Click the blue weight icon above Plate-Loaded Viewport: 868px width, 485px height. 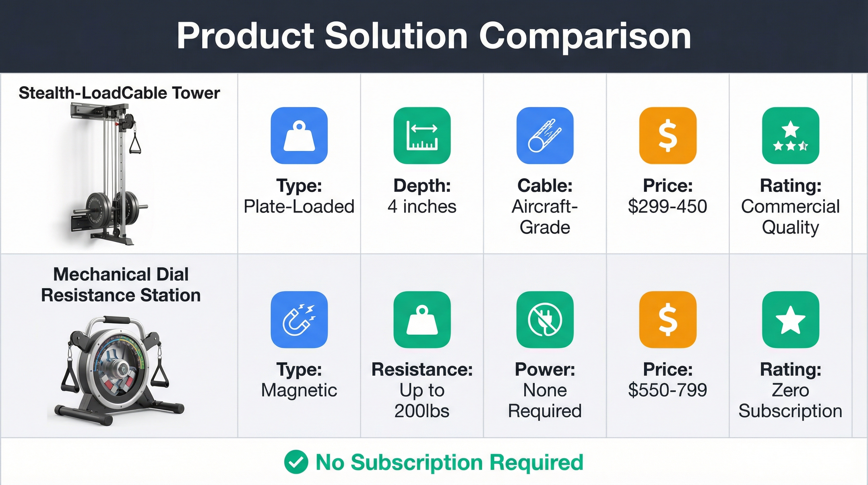[299, 135]
